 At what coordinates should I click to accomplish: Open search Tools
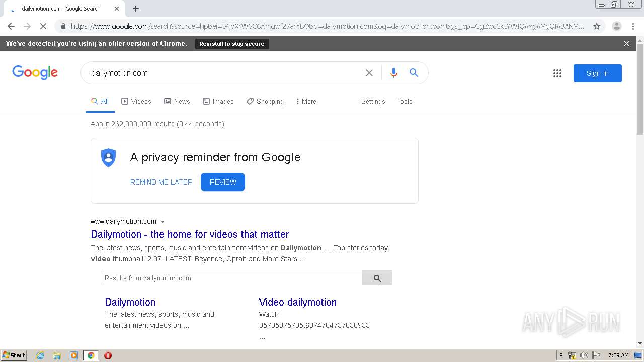pyautogui.click(x=405, y=101)
